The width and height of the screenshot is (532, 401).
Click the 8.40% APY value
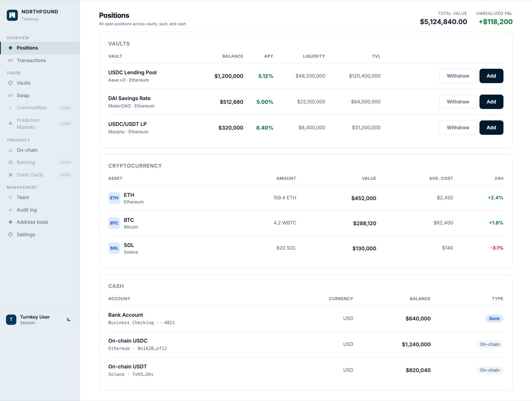coord(264,128)
